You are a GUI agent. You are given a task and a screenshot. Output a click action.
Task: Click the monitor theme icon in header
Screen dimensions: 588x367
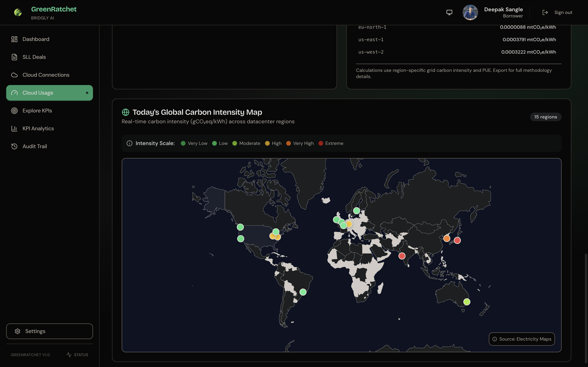(x=449, y=12)
